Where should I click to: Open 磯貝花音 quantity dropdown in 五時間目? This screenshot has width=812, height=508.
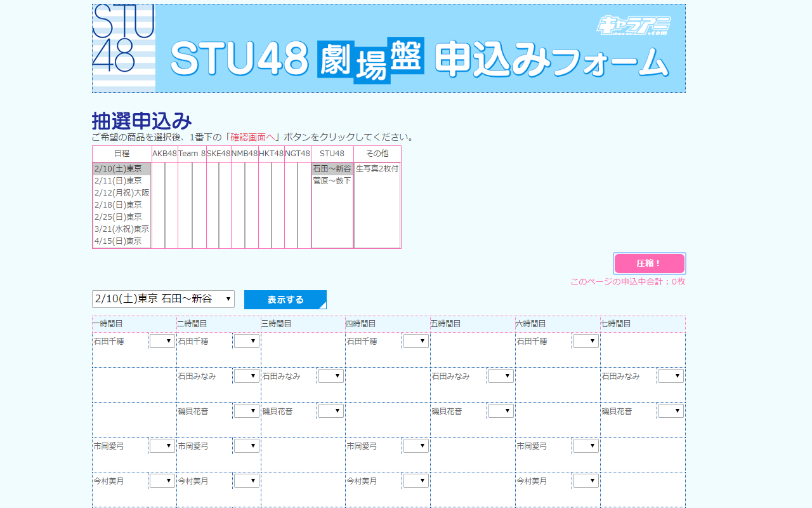tap(501, 411)
